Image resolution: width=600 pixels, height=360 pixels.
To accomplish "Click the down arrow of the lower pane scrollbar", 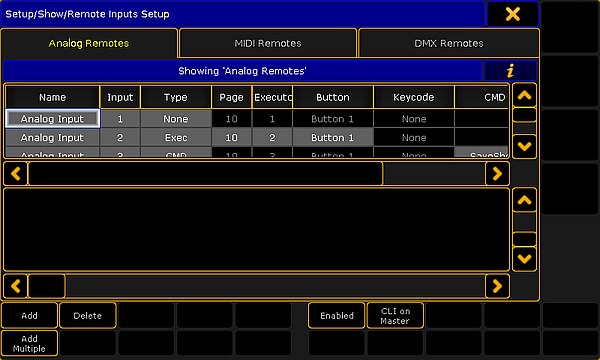I will [x=524, y=259].
